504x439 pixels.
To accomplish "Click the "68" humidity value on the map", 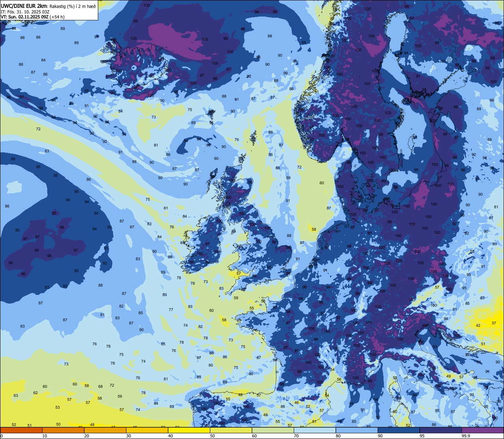I will 100,386.
